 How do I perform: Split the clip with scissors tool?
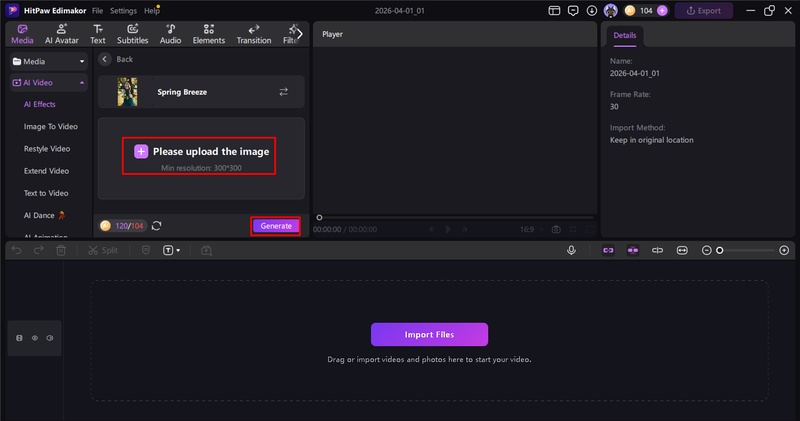(x=103, y=250)
